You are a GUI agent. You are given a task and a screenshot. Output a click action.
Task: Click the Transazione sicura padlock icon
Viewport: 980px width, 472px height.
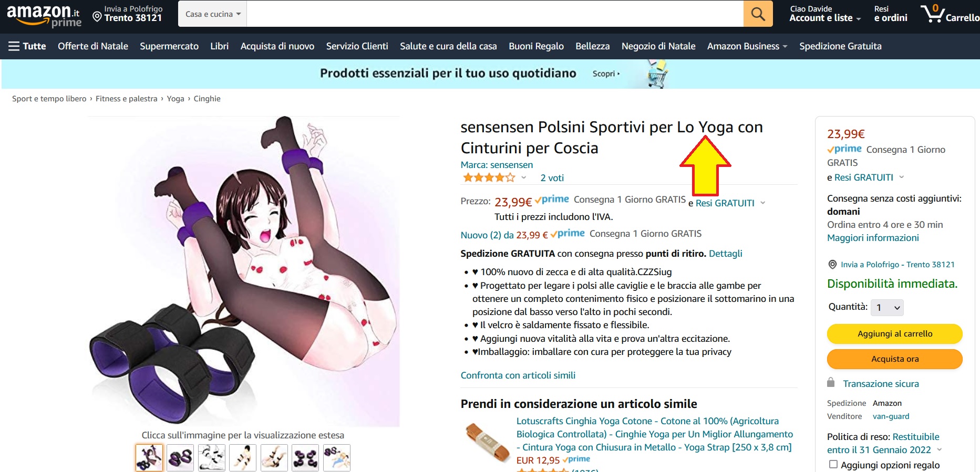click(831, 382)
